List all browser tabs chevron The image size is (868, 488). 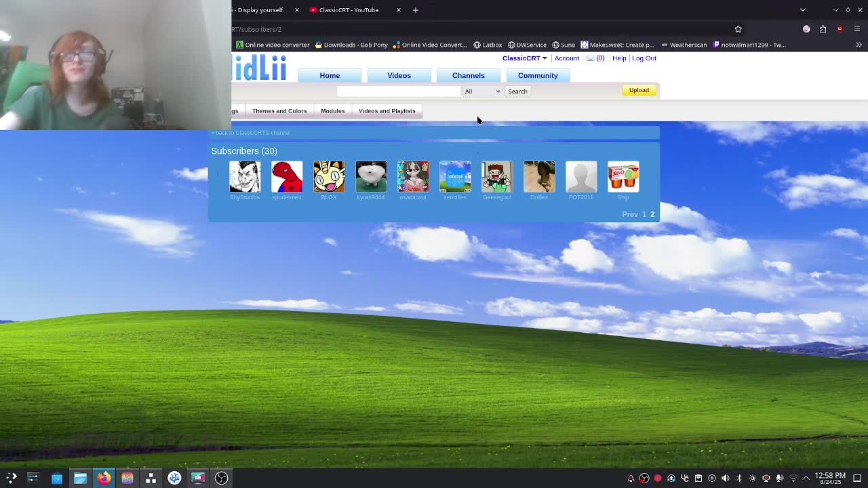coord(803,10)
